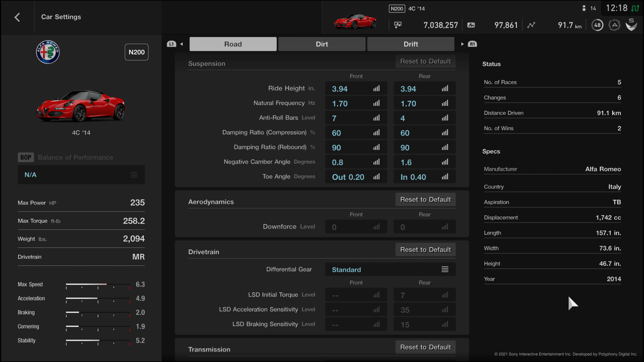Viewport: 644px width, 362px height.
Task: Click the Max Power 235 HP value
Action: click(x=137, y=202)
